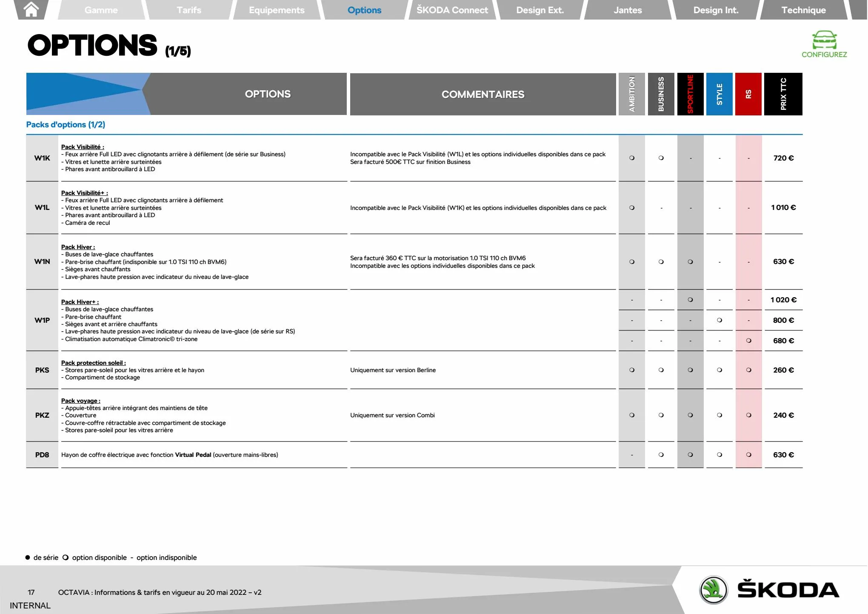The width and height of the screenshot is (868, 614).
Task: Click the W1L option code
Action: (42, 208)
